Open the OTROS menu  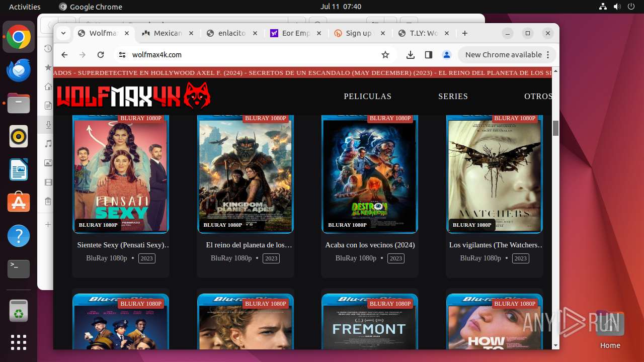[538, 96]
